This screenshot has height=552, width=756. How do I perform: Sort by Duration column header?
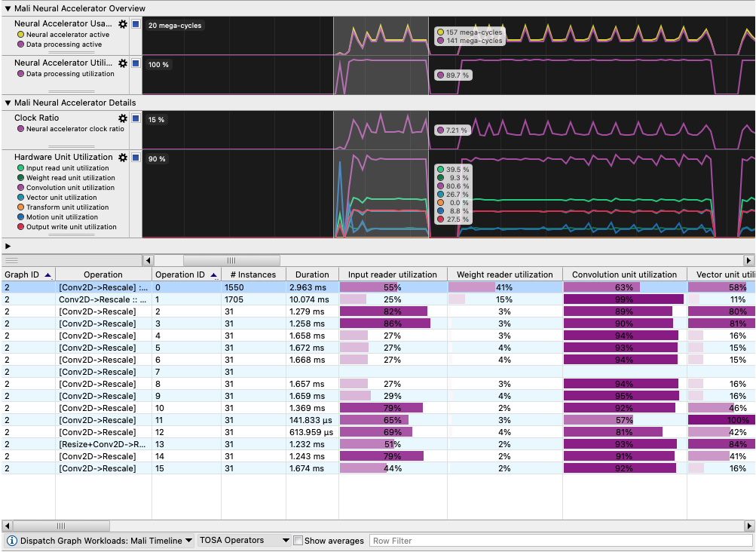click(x=312, y=274)
